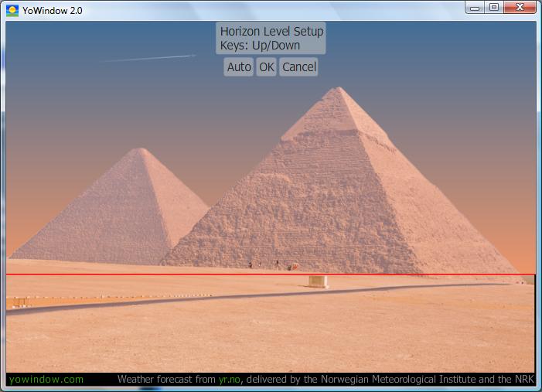Confirm horizon level with OK button

[x=267, y=67]
